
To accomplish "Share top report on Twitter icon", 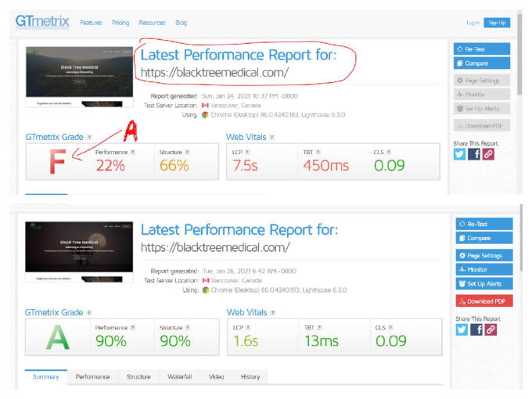I will 459,154.
